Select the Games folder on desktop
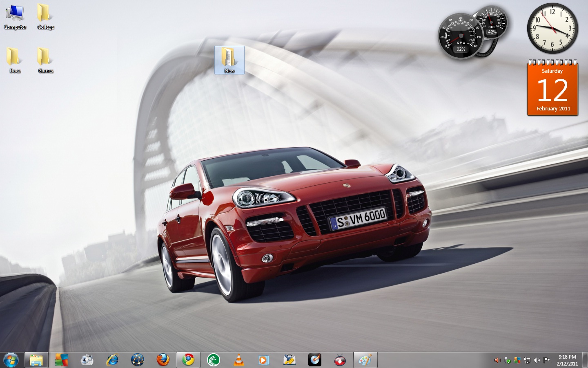The image size is (588, 368). click(x=45, y=61)
